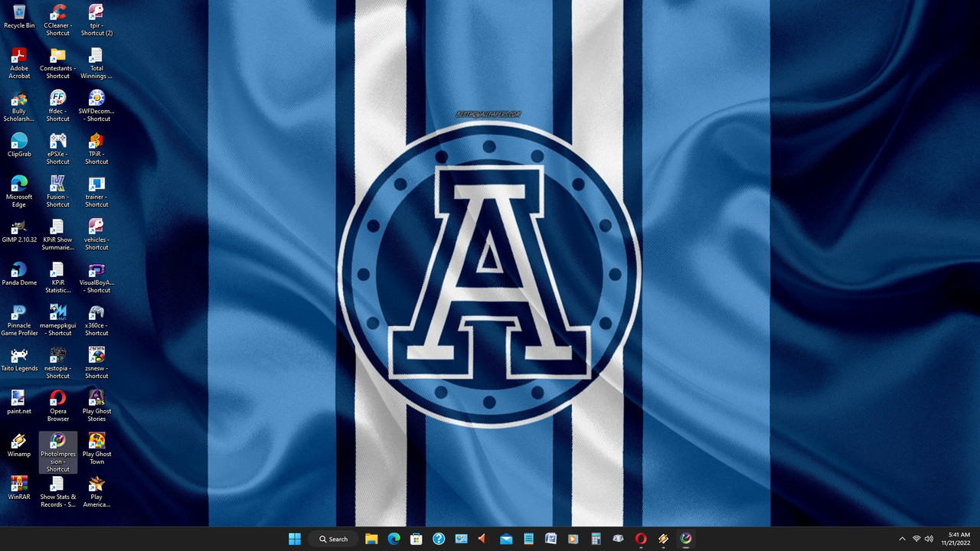Select the ffdec shortcut icon
This screenshot has width=980, height=551.
(x=57, y=106)
